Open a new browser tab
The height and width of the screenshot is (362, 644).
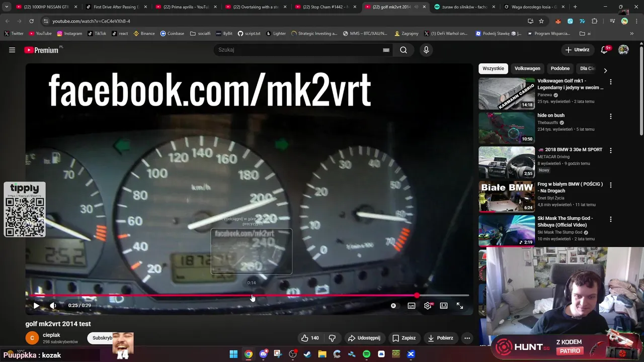coord(575,7)
